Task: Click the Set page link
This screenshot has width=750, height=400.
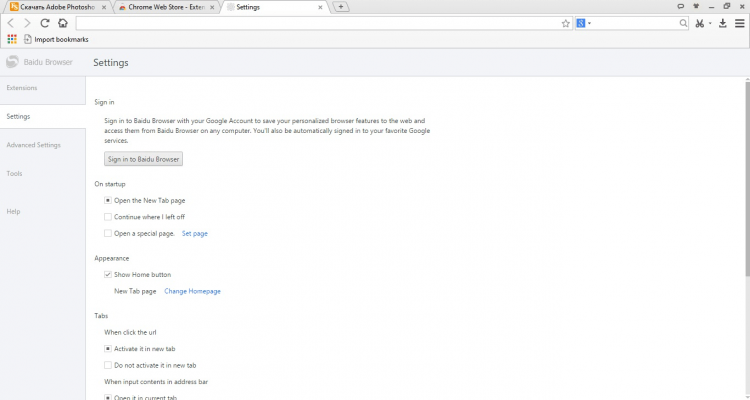Action: (195, 233)
